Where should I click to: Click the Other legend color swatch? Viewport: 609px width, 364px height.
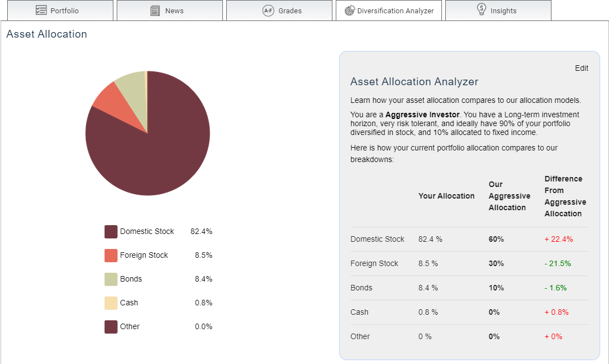[x=111, y=327]
